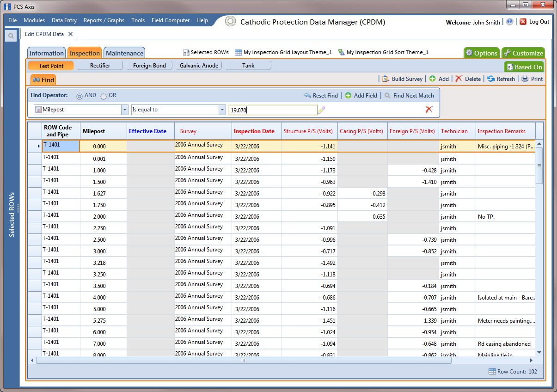Select the AND find operator
This screenshot has height=392, width=557.
(x=80, y=96)
